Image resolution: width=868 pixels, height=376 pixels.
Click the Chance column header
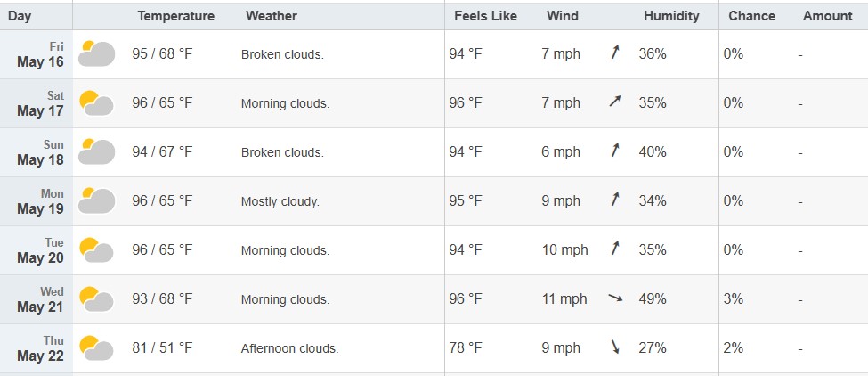(x=751, y=16)
